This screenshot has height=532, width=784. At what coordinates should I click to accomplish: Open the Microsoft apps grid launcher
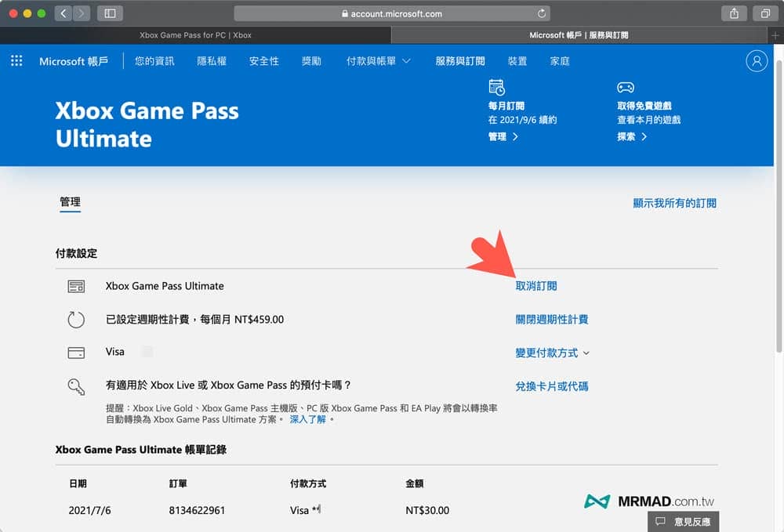16,60
